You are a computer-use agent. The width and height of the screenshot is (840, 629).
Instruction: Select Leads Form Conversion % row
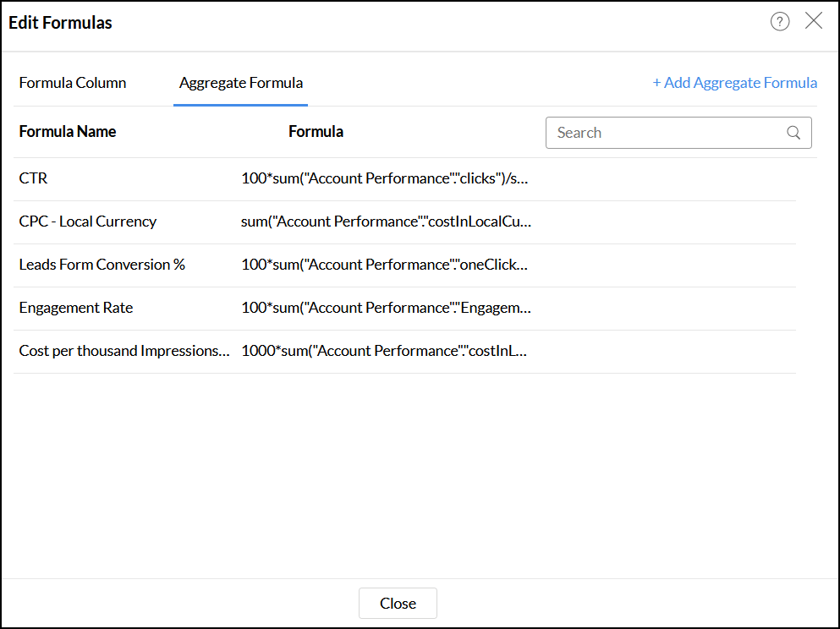click(102, 265)
